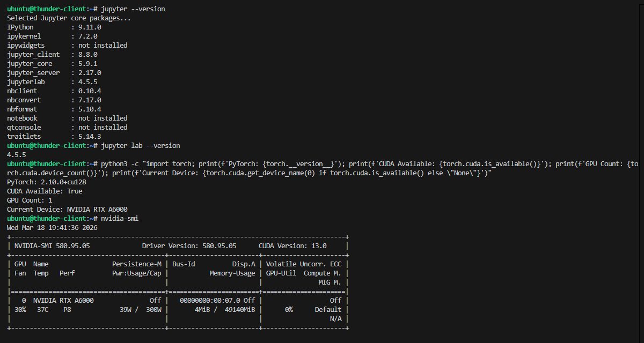644x343 pixels.
Task: Click the ipywidgets 'not installed' value
Action: 103,46
